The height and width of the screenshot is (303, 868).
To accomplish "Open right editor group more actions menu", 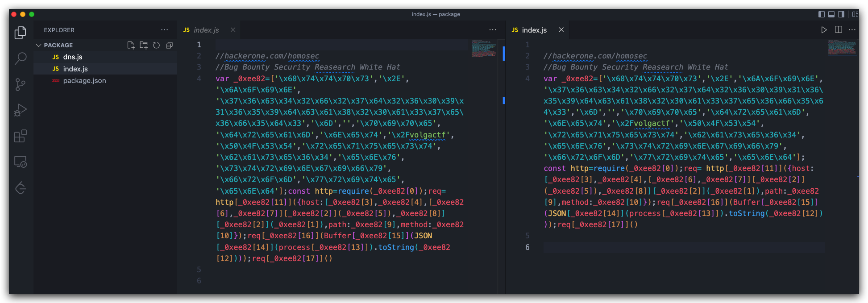I will coord(852,30).
